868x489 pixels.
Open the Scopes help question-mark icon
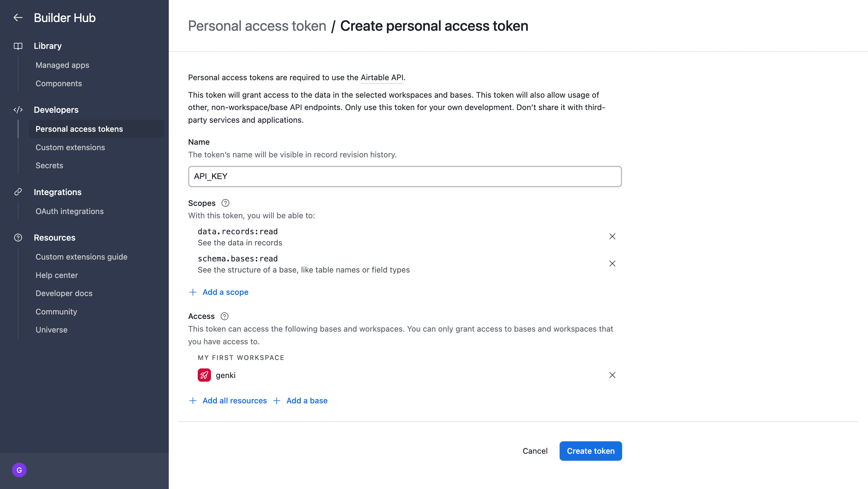point(225,203)
